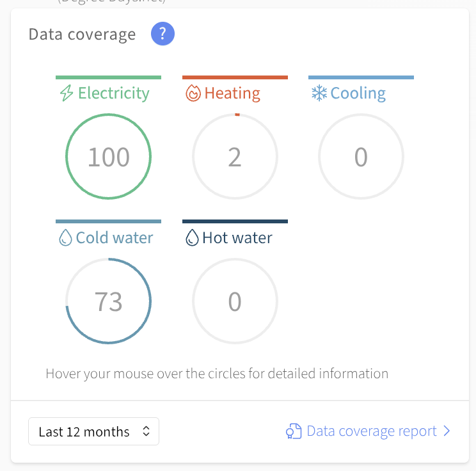Click the Electricity label text

point(114,93)
